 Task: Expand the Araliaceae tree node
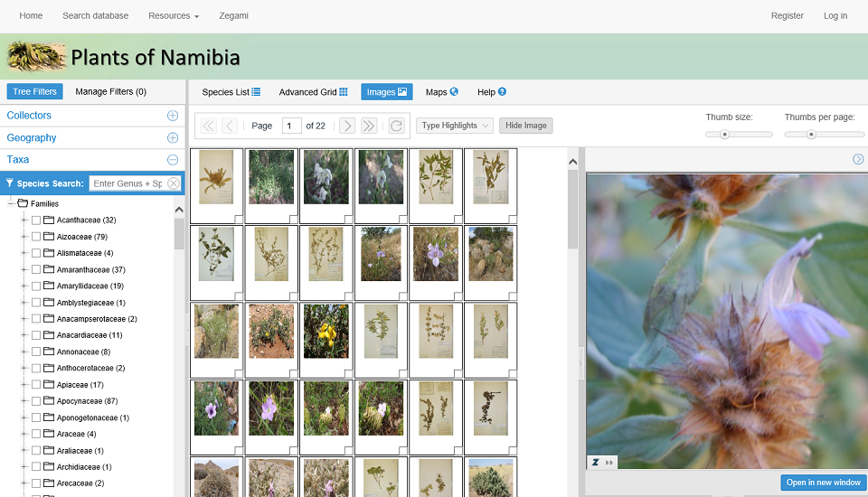24,450
